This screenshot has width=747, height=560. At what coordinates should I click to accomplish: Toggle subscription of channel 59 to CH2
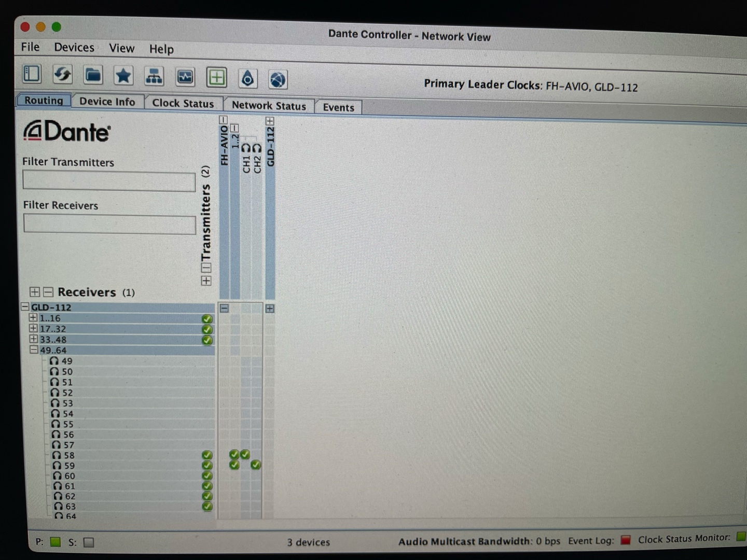point(255,465)
